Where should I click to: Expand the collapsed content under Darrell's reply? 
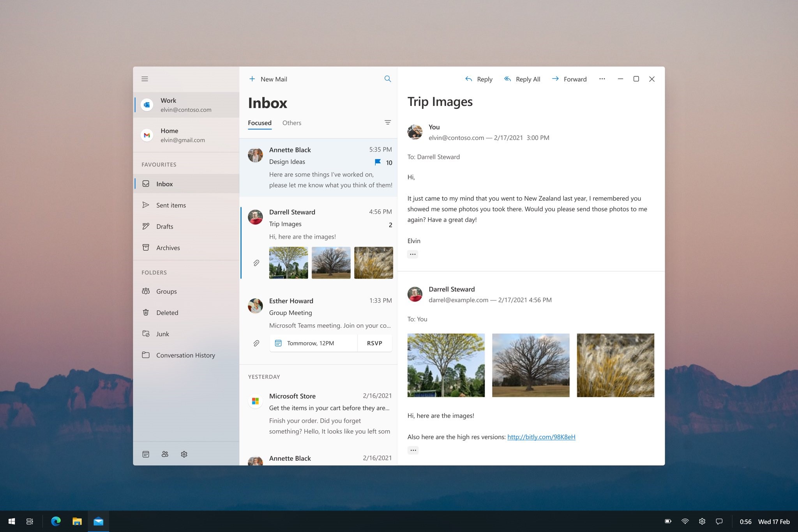click(x=413, y=450)
